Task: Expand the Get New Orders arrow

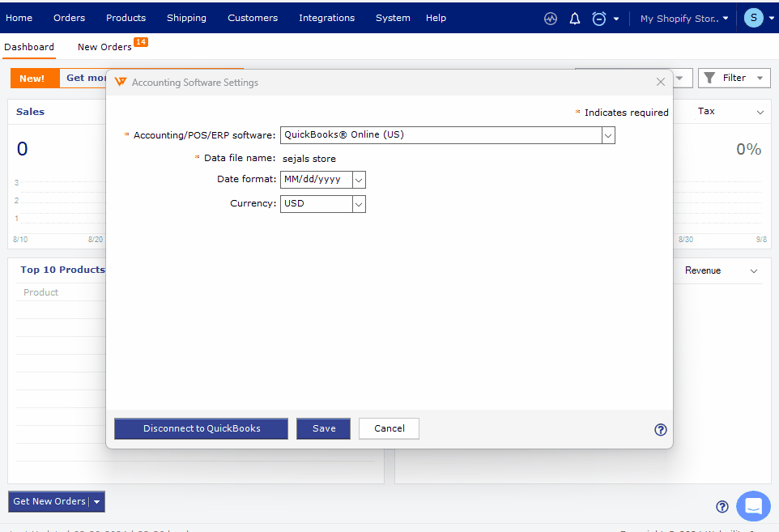Action: (x=97, y=502)
